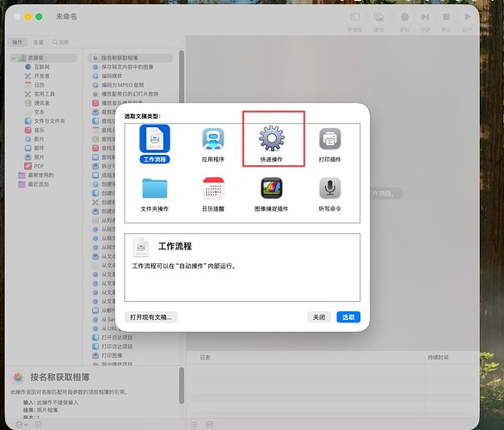Click the 录制 record toolbar button
504x430 pixels.
(405, 16)
